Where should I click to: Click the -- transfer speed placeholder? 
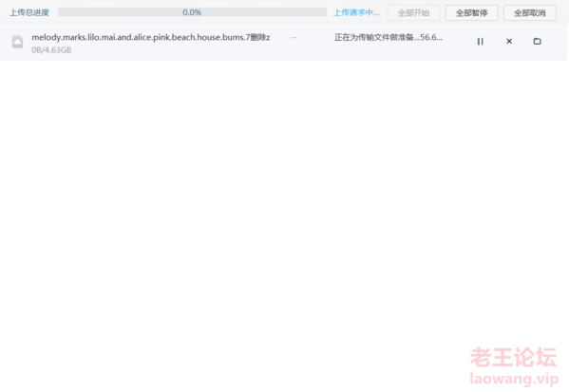tap(294, 37)
